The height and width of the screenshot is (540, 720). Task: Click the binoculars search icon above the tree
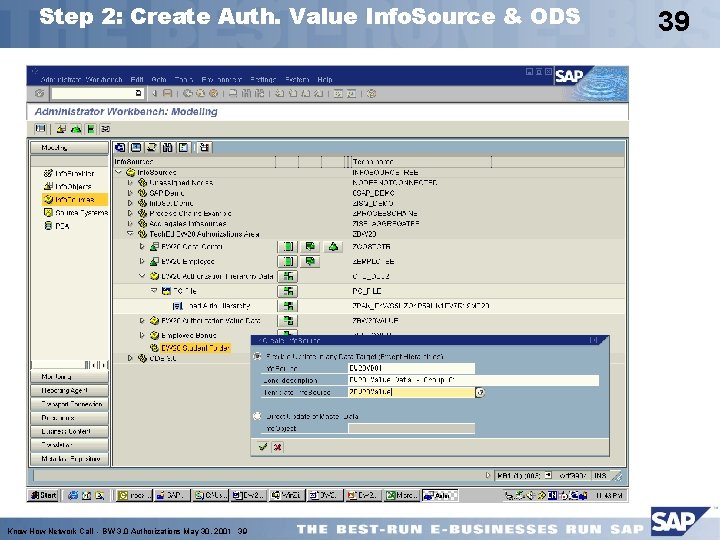[167, 147]
